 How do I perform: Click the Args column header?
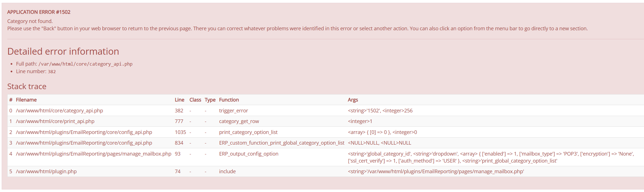[353, 100]
